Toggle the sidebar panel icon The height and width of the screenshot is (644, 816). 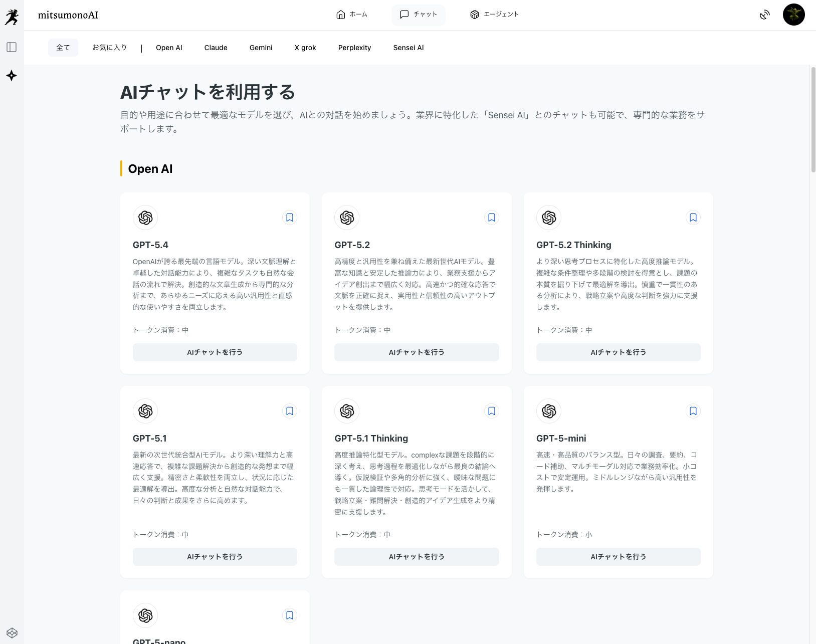(x=12, y=47)
